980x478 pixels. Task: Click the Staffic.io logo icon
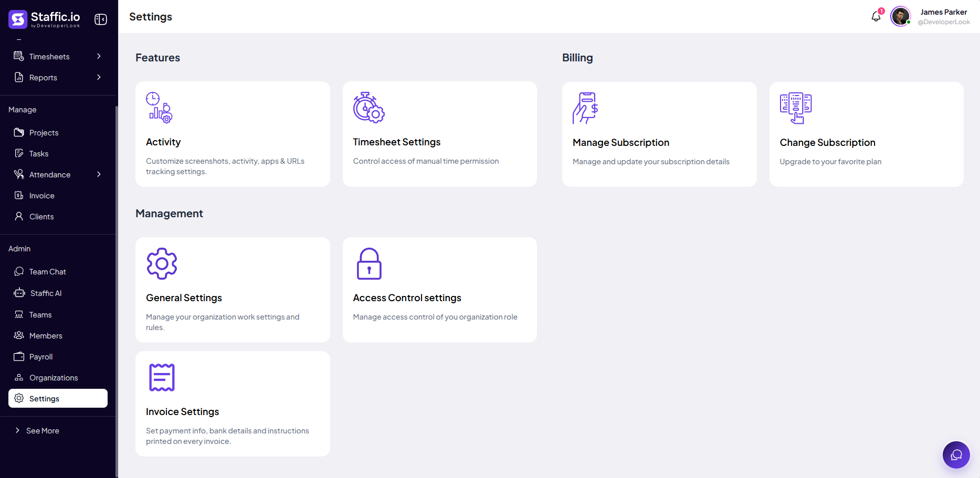pos(18,19)
